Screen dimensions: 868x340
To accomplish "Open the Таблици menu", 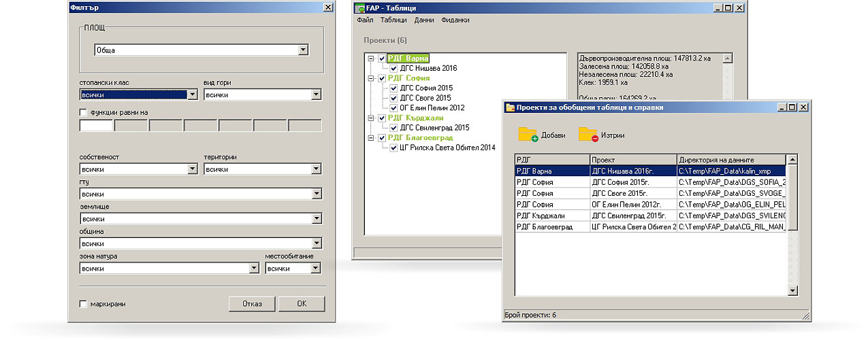I will coord(393,20).
